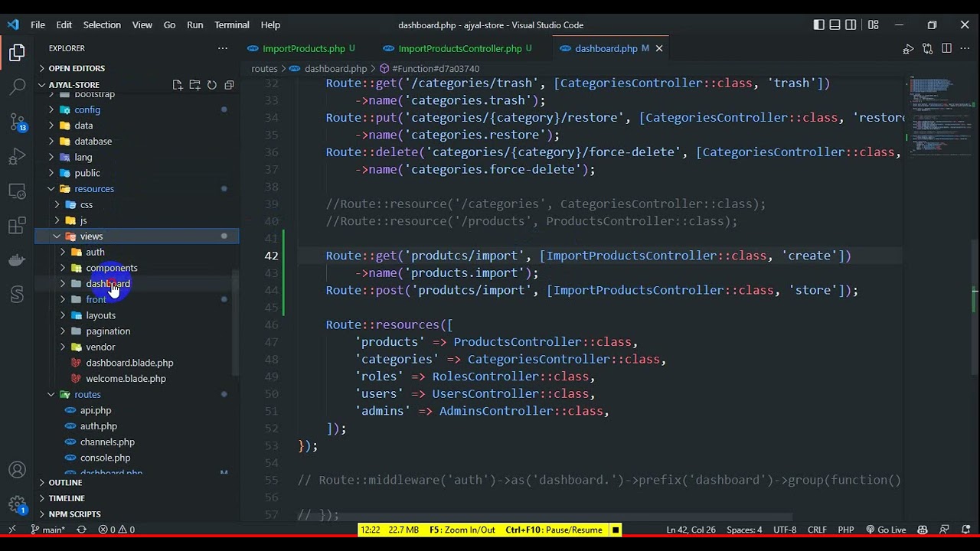
Task: Click Ln 42, Col 26 cursor position
Action: coord(691,530)
